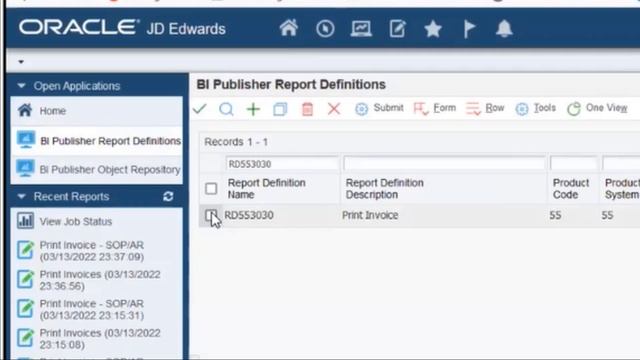
Task: Refresh the Recent Reports list
Action: (168, 197)
